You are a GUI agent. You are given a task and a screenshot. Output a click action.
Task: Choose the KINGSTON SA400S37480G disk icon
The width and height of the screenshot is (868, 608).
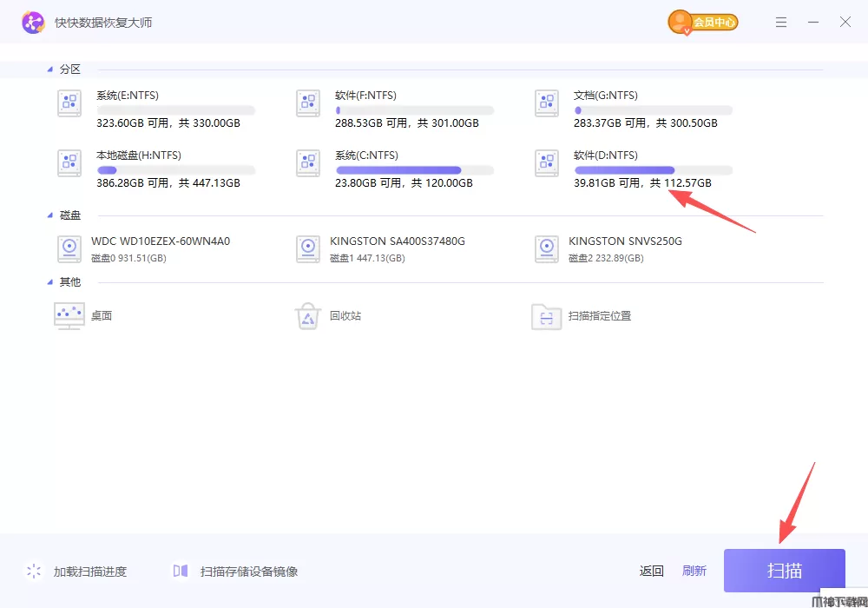click(x=308, y=249)
